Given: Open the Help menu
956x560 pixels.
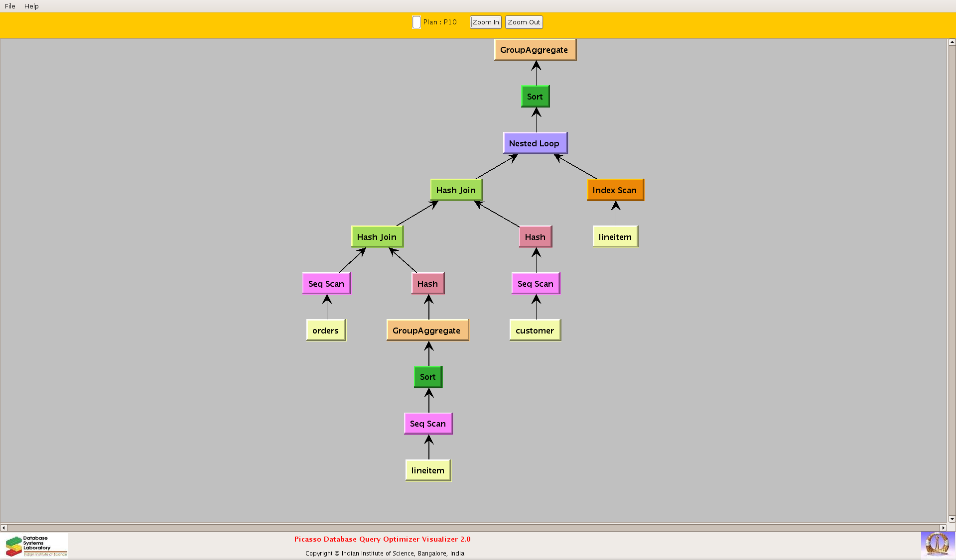Looking at the screenshot, I should click(31, 6).
